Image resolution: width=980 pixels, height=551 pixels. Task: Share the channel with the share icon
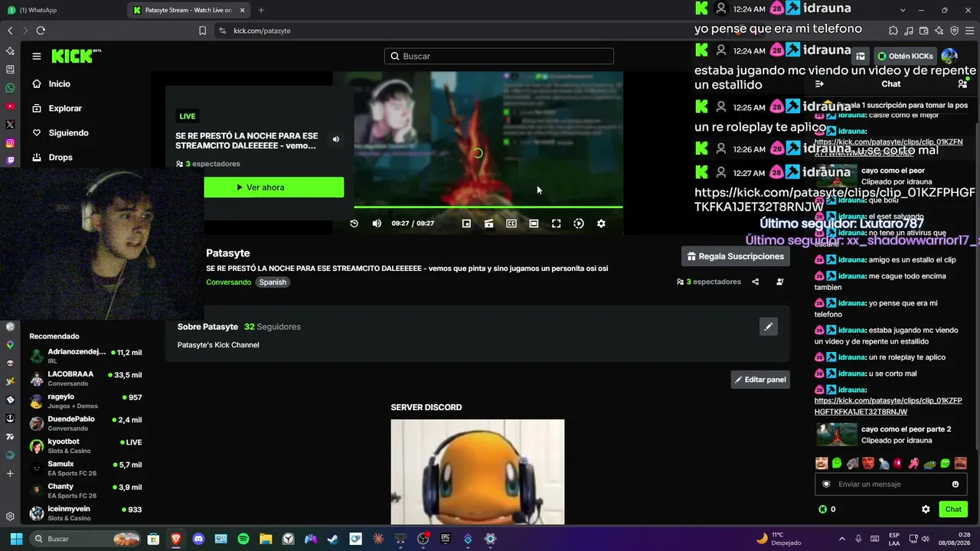click(x=755, y=282)
